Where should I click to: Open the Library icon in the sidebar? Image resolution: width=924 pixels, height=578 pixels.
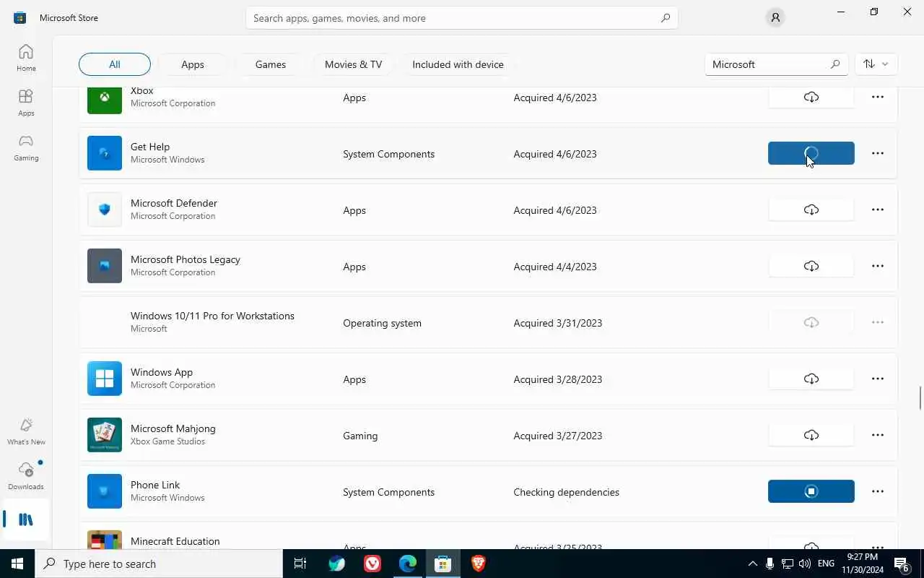pyautogui.click(x=26, y=519)
